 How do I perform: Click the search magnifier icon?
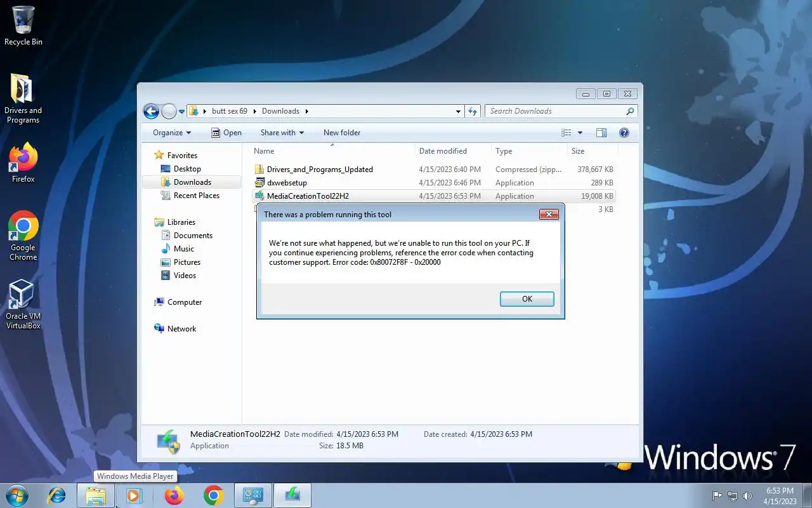click(x=630, y=111)
